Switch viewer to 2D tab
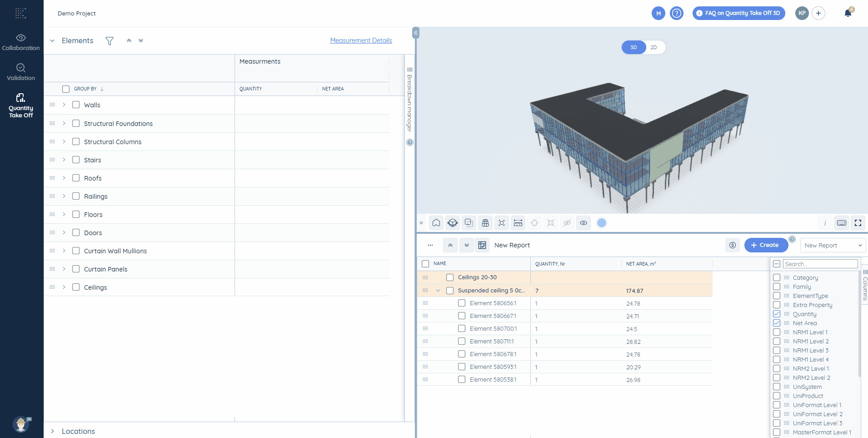 653,47
